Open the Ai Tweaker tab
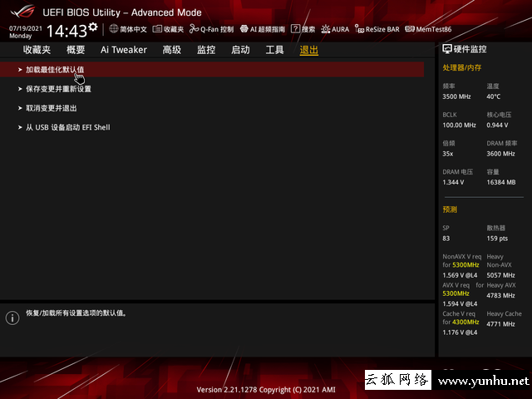Screen dimensions: 532x399 (x=124, y=50)
